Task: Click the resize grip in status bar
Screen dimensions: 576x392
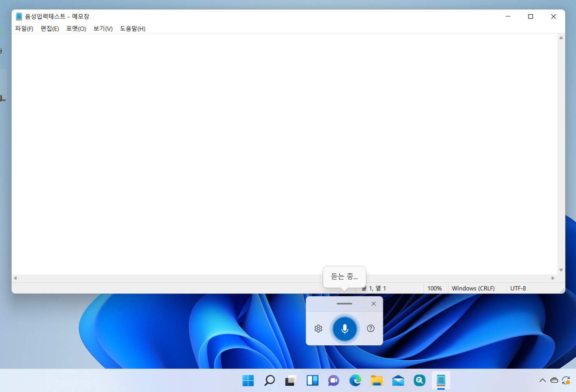Action: (562, 290)
